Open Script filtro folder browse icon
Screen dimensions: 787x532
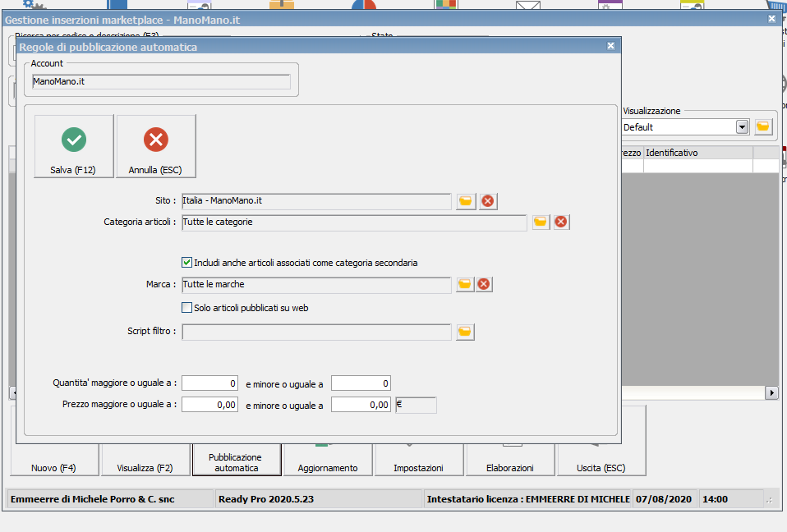tap(465, 332)
